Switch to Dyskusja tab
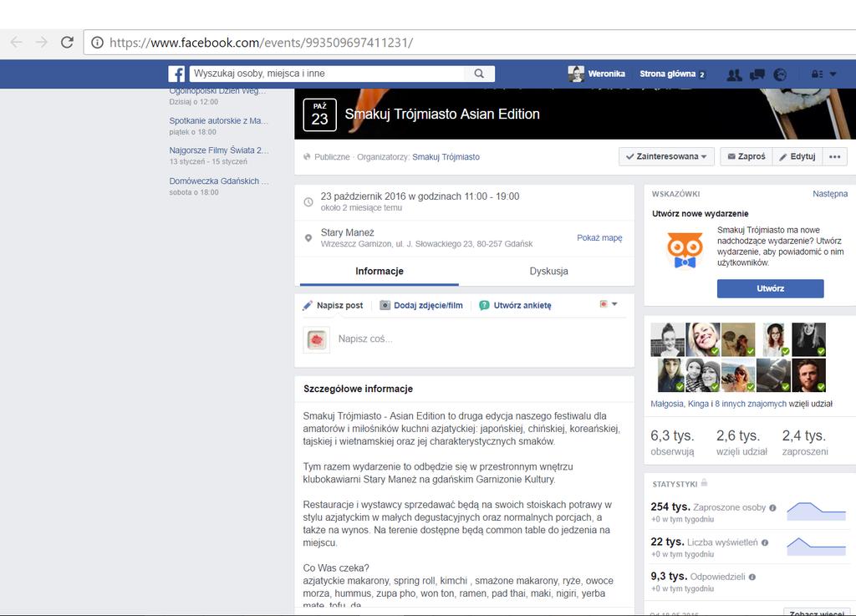The height and width of the screenshot is (616, 856). (548, 271)
